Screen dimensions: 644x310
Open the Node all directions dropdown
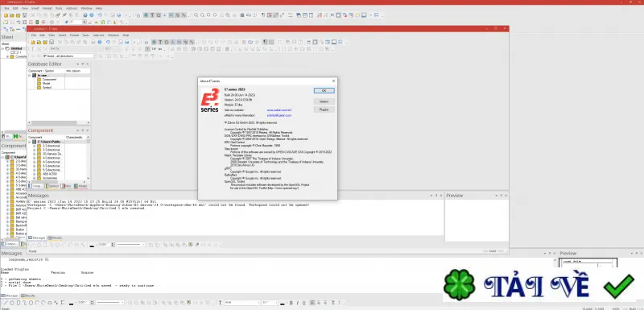pyautogui.click(x=95, y=56)
